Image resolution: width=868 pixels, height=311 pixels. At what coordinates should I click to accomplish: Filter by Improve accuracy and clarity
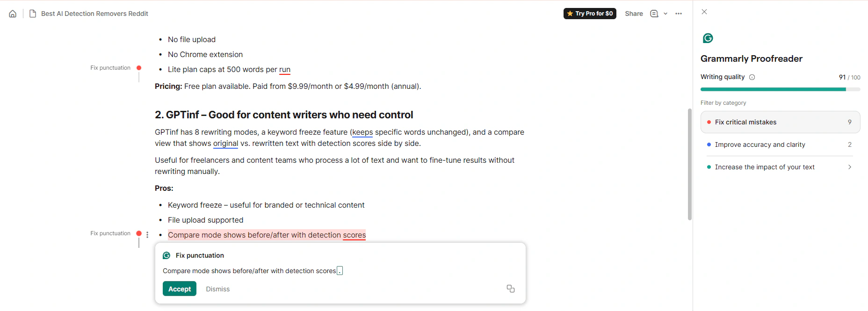pyautogui.click(x=780, y=145)
